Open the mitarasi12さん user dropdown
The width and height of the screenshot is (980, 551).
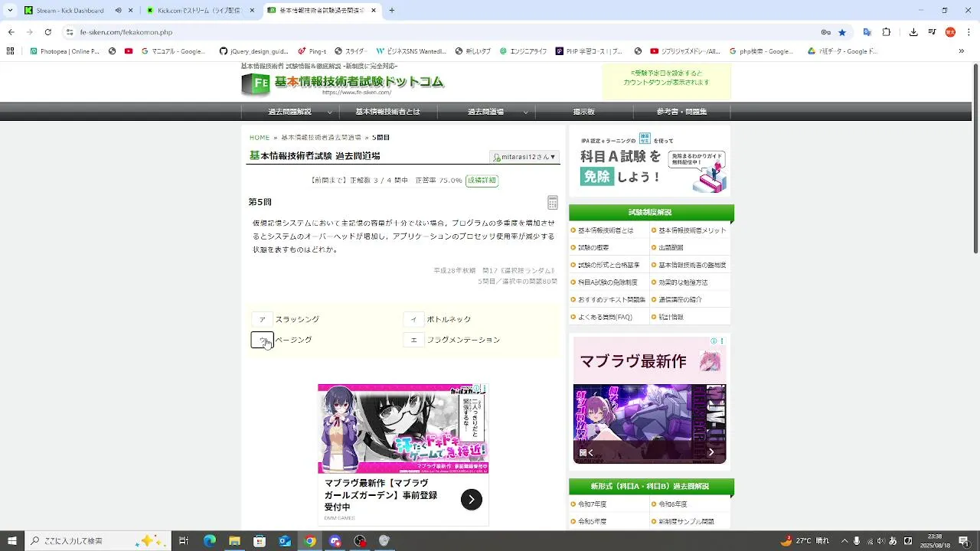524,157
